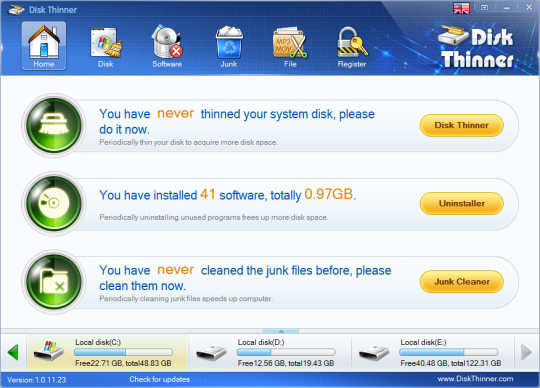The width and height of the screenshot is (540, 388).
Task: Click the green junk folder icon
Action: point(54,282)
